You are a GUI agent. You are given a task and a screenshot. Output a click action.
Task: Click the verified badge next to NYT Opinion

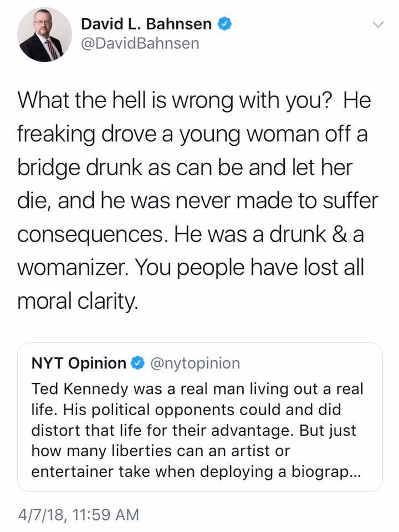(137, 364)
